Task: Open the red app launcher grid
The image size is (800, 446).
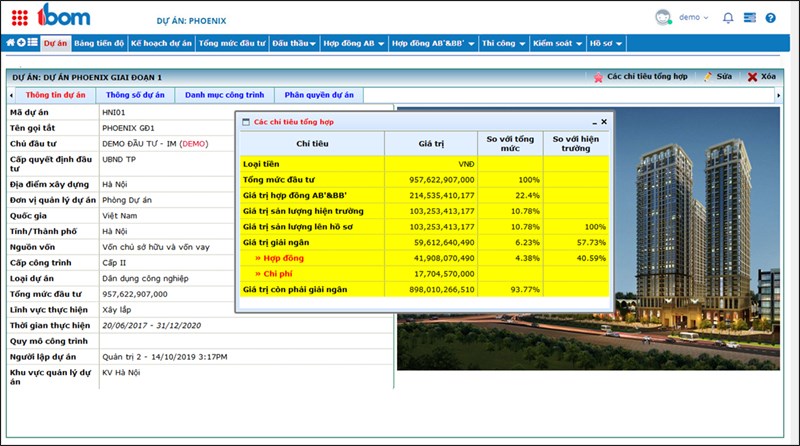Action: click(x=20, y=17)
